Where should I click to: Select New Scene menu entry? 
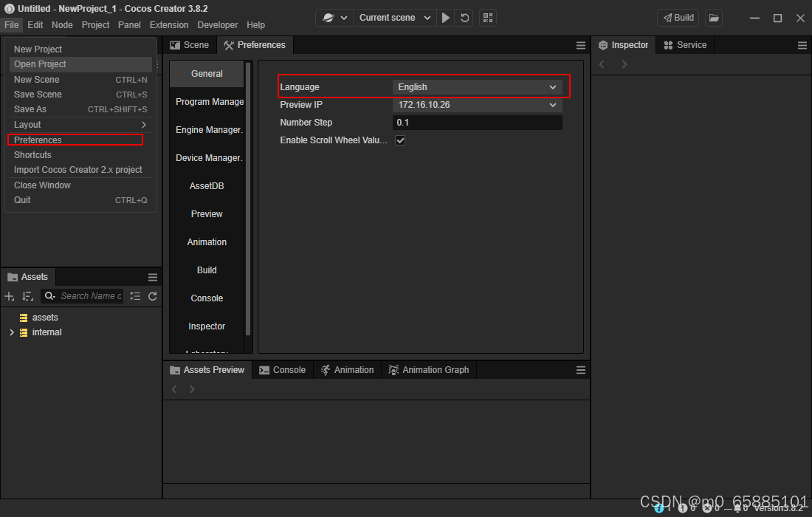(x=80, y=80)
